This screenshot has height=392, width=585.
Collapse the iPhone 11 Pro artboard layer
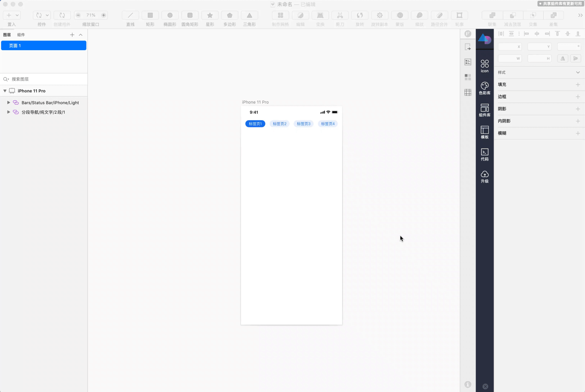(5, 91)
